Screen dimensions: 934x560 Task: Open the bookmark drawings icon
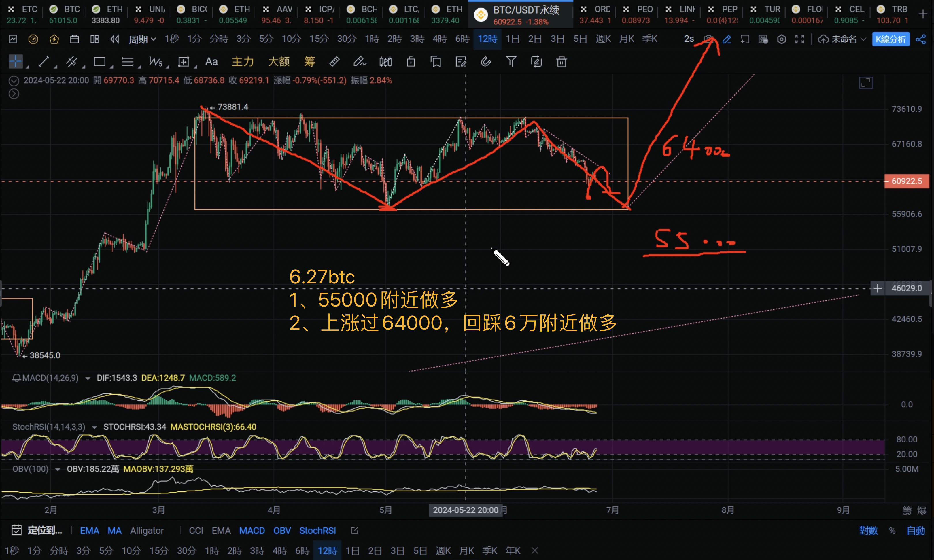436,62
